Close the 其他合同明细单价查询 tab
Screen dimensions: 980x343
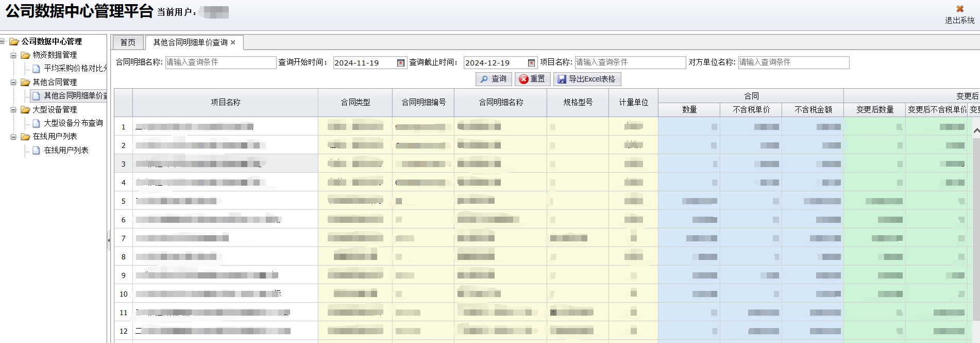[x=233, y=42]
